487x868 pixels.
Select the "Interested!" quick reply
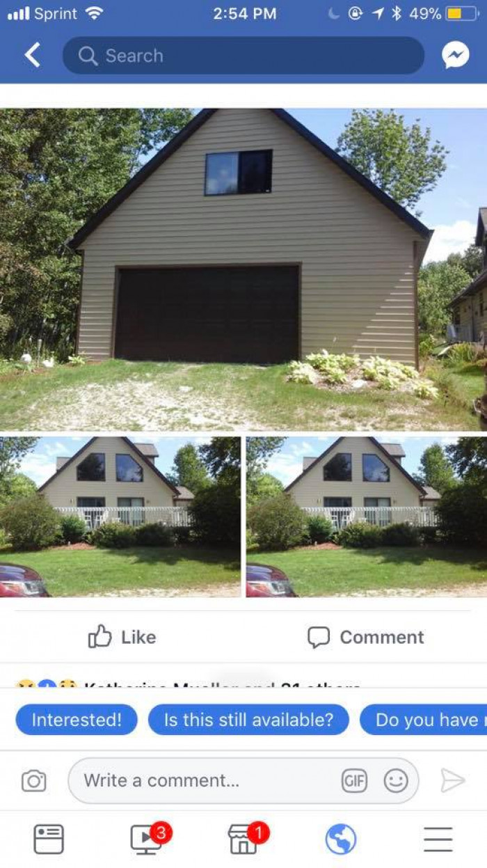coord(77,720)
